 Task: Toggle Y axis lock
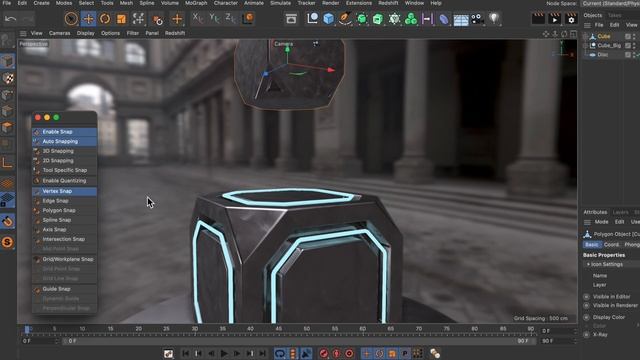pos(214,18)
